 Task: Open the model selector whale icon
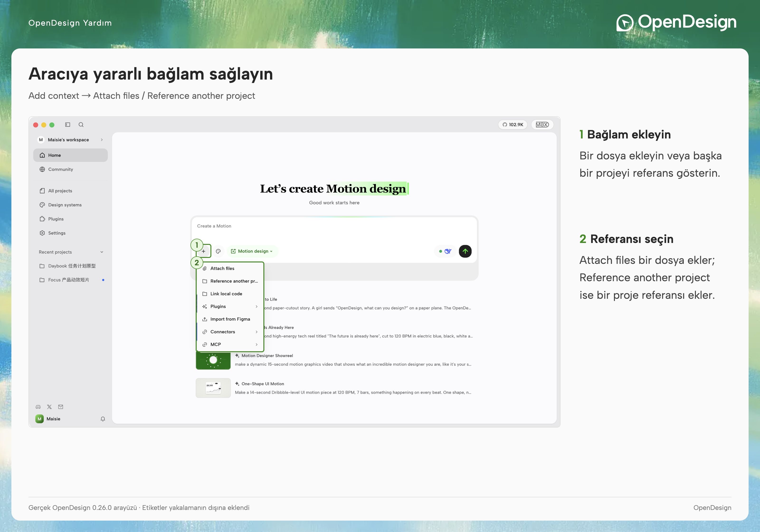pyautogui.click(x=445, y=251)
